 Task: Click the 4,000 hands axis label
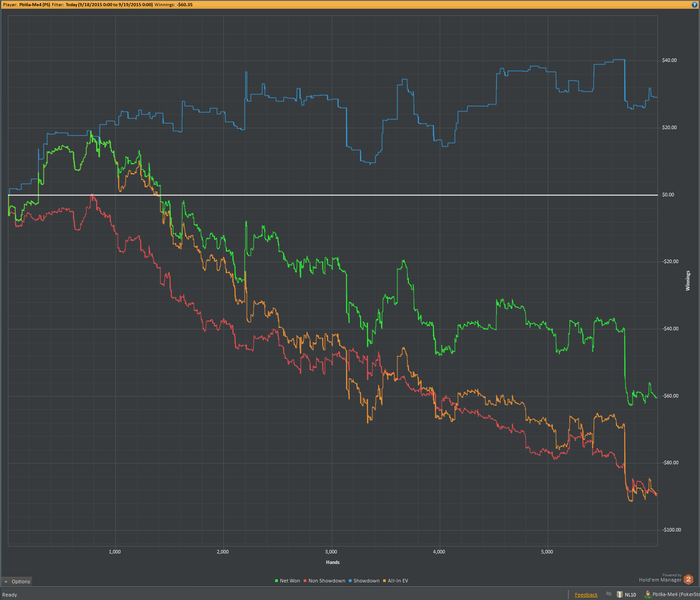coord(439,552)
